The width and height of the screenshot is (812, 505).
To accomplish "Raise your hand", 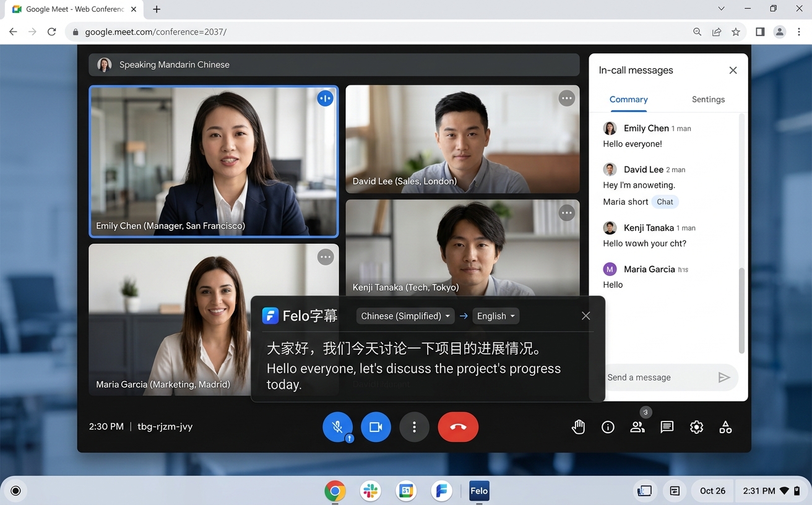I will tap(577, 426).
